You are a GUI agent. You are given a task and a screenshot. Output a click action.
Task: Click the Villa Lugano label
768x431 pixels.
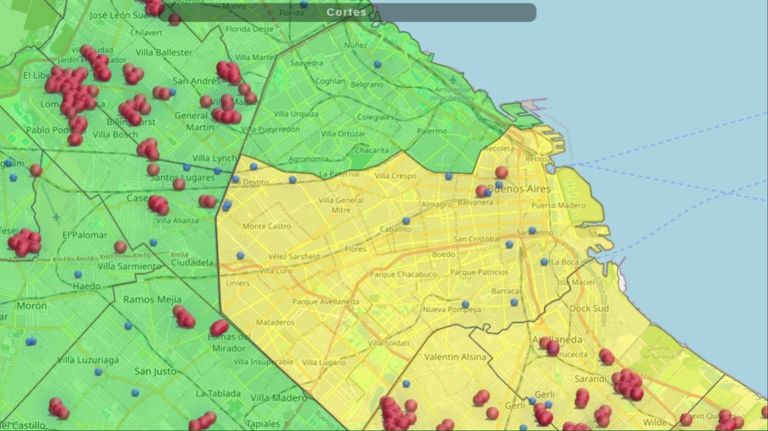point(324,362)
